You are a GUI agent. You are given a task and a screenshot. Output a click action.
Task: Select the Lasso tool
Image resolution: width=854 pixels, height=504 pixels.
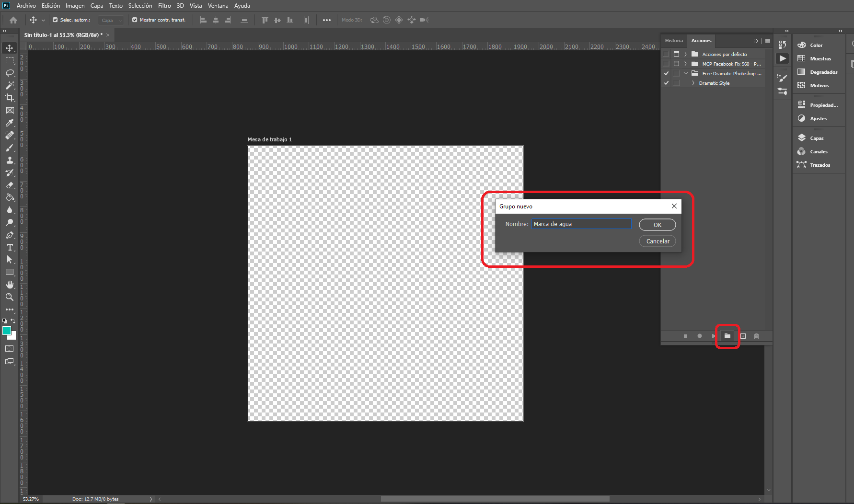click(10, 73)
